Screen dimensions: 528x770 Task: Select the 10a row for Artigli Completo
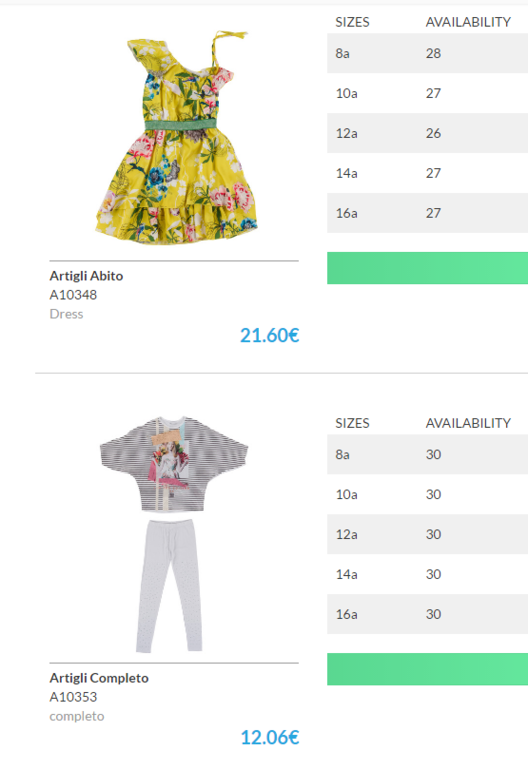coord(427,495)
